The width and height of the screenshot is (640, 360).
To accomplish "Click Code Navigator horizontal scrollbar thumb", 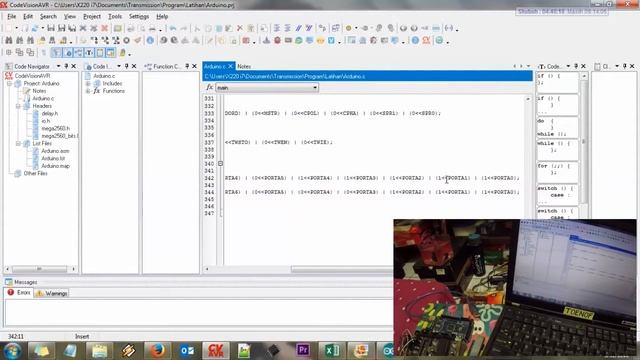I will (39, 269).
